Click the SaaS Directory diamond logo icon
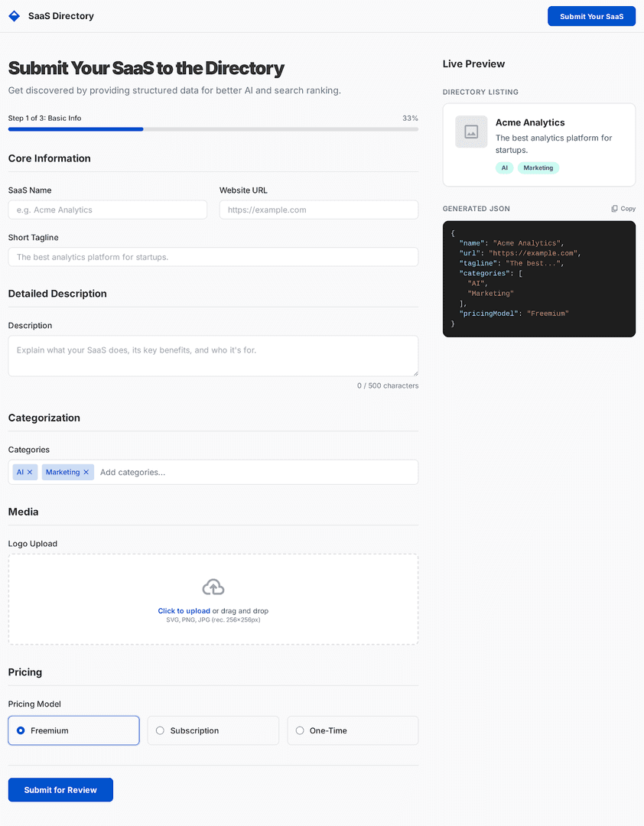The height and width of the screenshot is (826, 644). [14, 16]
